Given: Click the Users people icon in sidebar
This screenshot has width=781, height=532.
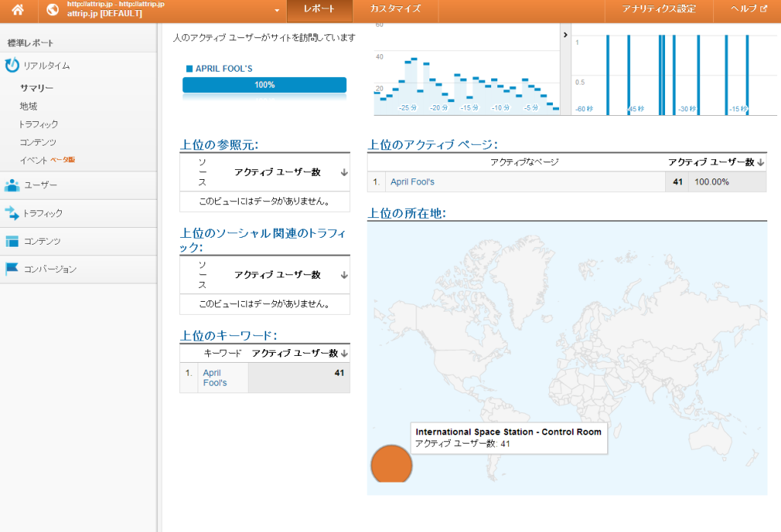Looking at the screenshot, I should tap(12, 185).
